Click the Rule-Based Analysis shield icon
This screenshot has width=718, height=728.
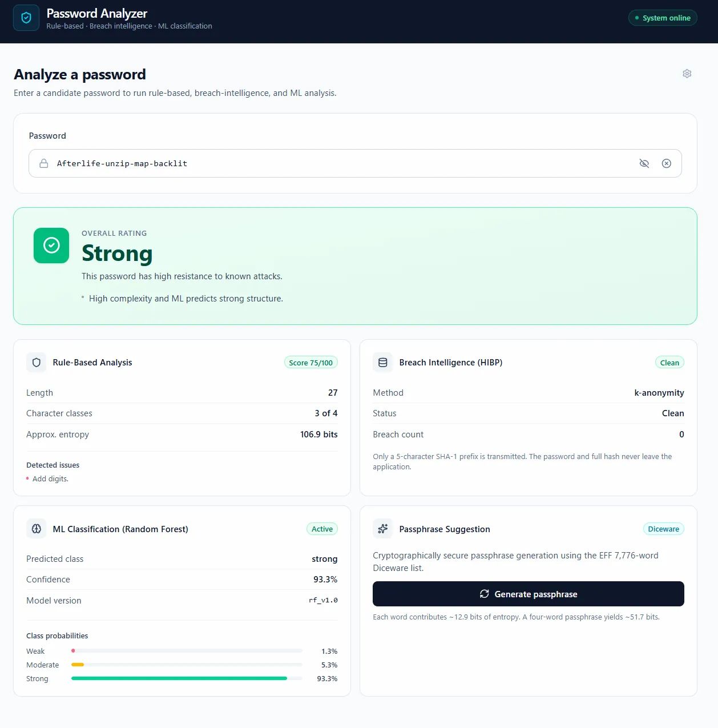tap(37, 363)
